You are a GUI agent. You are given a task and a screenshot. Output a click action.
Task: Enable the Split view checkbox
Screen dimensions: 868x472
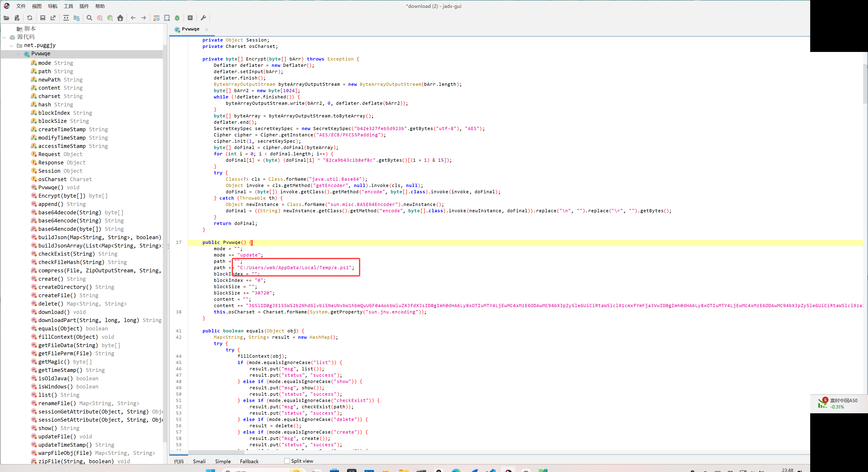(287, 460)
